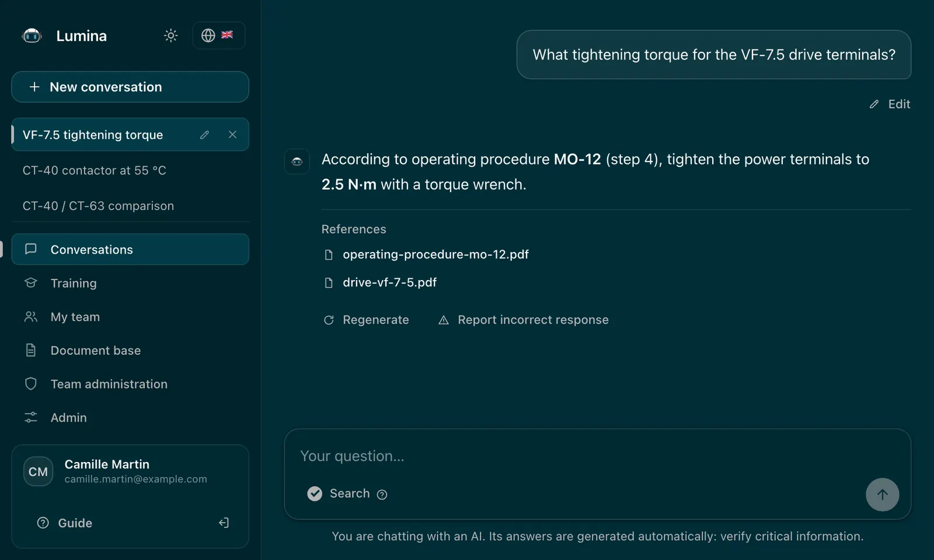934x560 pixels.
Task: Focus the Your question input field
Action: [597, 456]
